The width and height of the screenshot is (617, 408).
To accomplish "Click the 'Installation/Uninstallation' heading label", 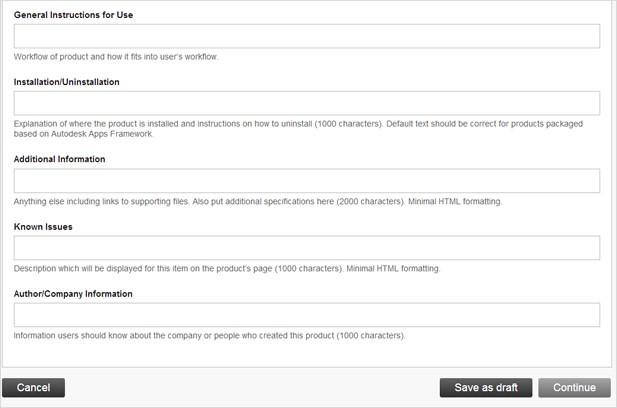I will pos(67,82).
